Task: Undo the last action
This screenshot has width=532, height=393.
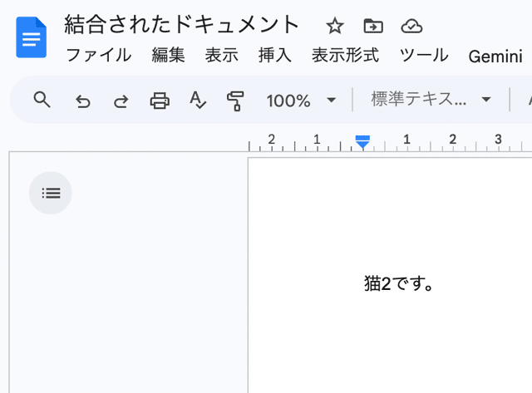Action: 83,101
